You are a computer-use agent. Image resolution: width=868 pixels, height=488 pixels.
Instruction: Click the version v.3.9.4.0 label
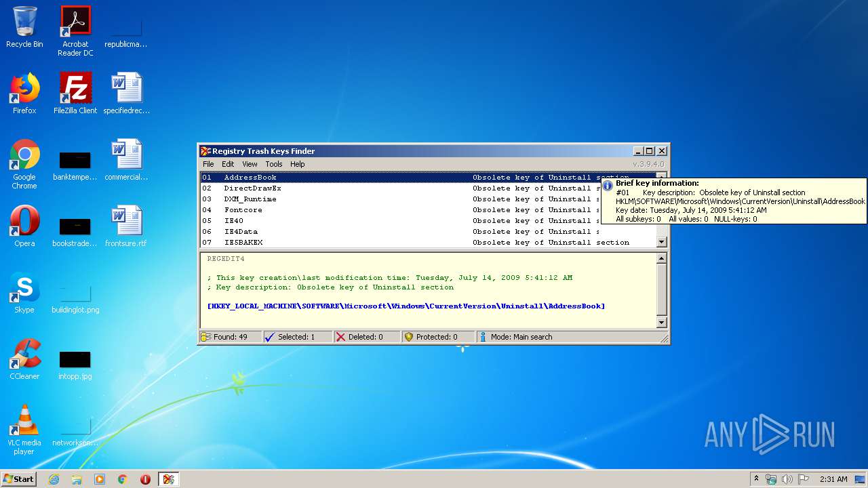[648, 164]
